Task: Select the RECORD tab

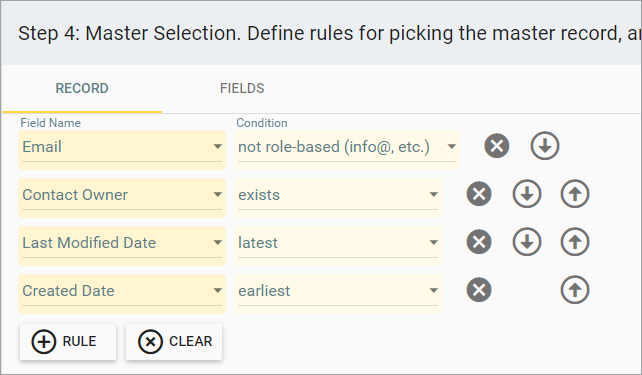Action: point(82,88)
